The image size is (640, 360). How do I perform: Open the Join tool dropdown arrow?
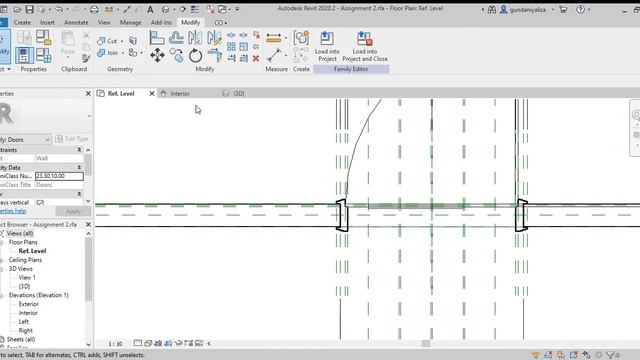tap(122, 53)
